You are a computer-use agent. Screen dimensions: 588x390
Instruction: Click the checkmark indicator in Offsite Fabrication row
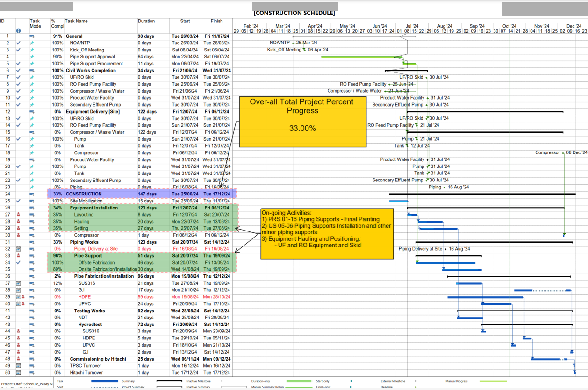[18, 263]
